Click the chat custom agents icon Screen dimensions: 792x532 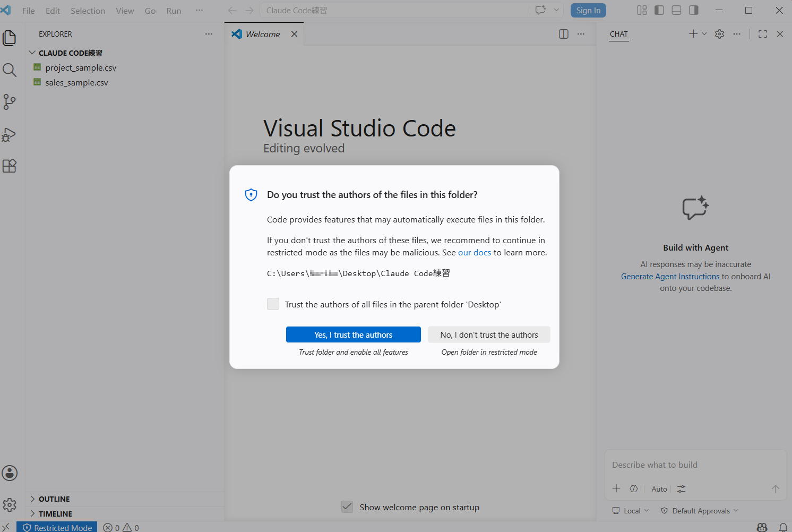pos(634,489)
